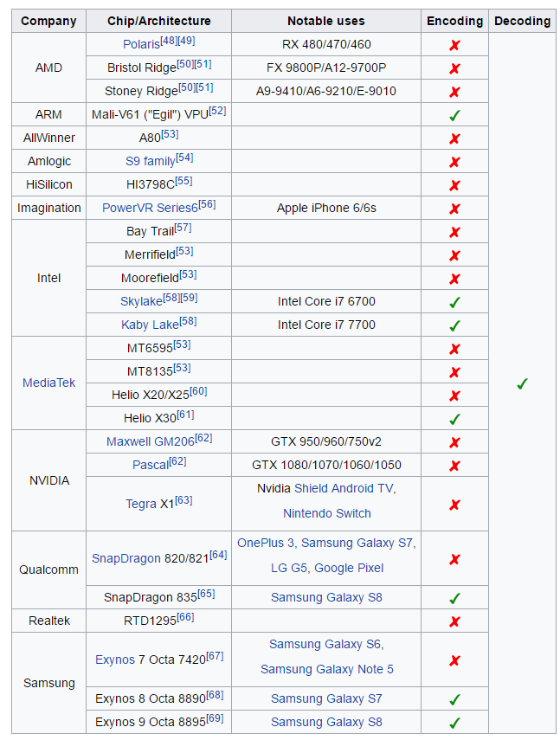Open citation 52 beside Mali-V61 VPU
This screenshot has height=740, width=560.
(217, 111)
